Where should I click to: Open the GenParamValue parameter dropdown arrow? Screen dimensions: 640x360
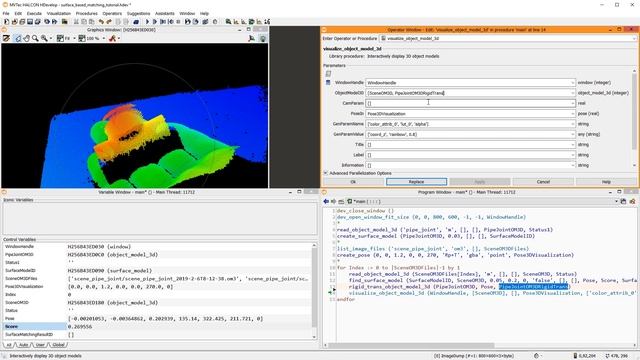tap(572, 134)
